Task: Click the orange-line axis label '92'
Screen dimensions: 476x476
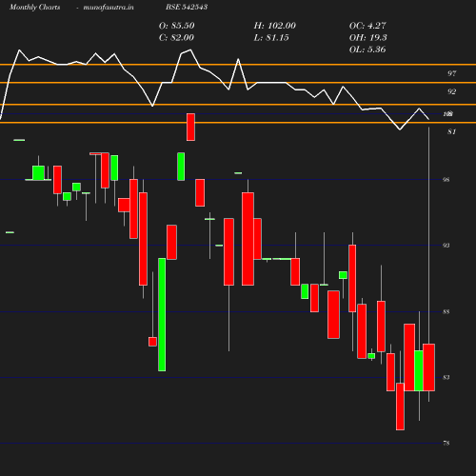Action: point(451,91)
